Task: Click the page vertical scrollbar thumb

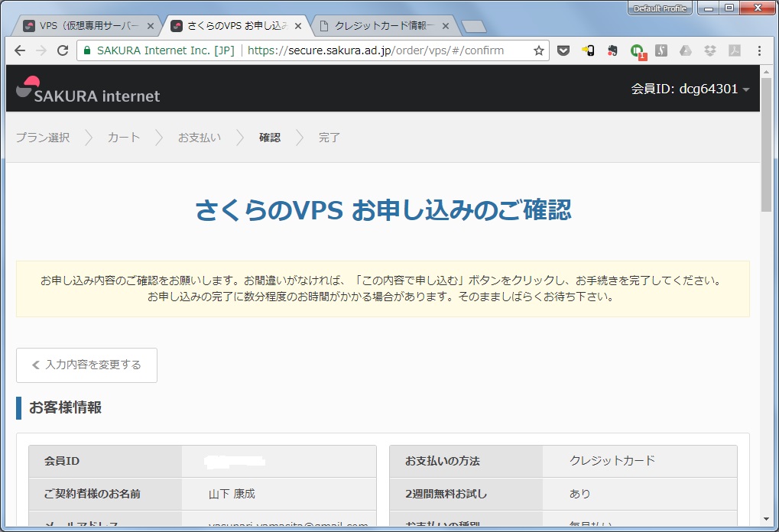Action: [765, 144]
